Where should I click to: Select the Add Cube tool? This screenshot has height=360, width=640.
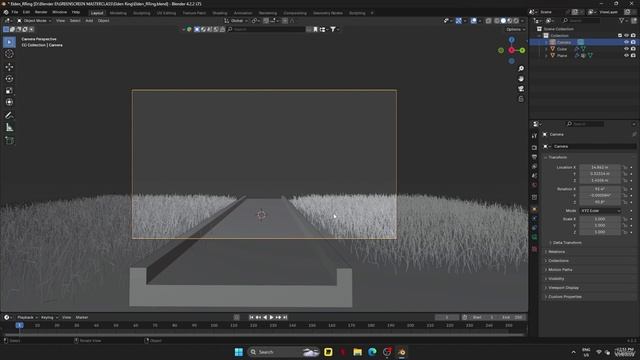tap(9, 140)
